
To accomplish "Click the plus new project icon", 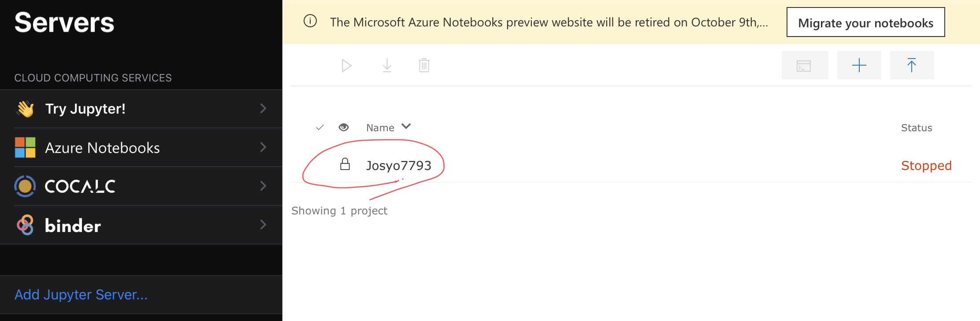I will (859, 65).
